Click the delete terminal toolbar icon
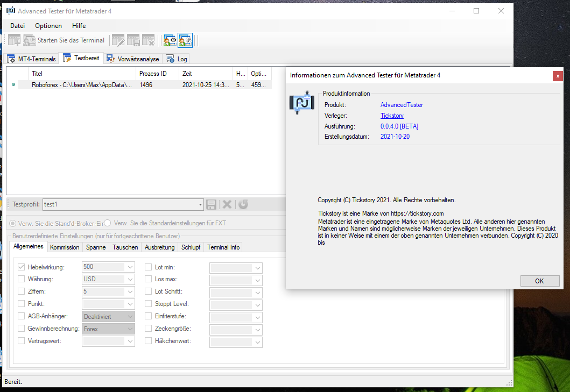This screenshot has height=392, width=570. point(148,40)
